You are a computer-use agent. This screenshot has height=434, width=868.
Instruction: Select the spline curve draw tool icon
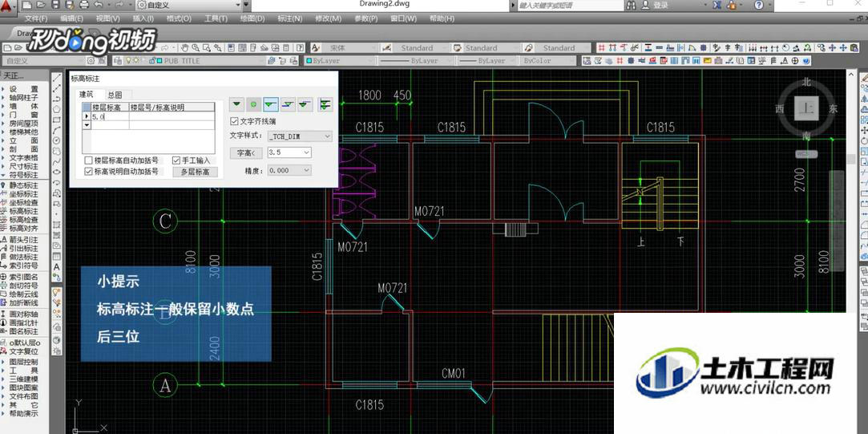[x=57, y=161]
